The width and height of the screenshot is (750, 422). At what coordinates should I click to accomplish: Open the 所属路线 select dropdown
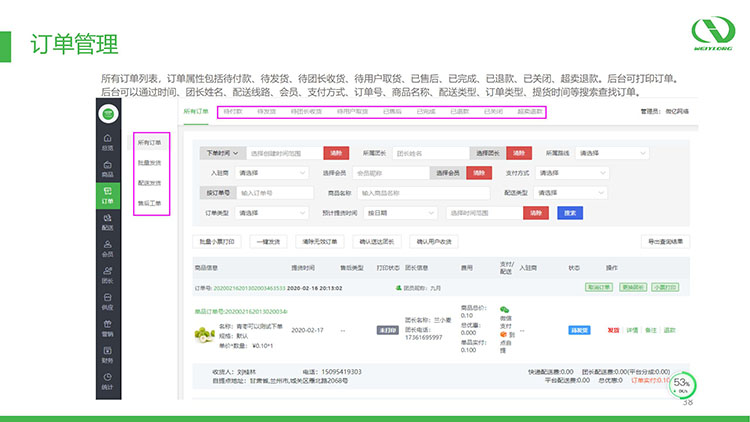612,153
